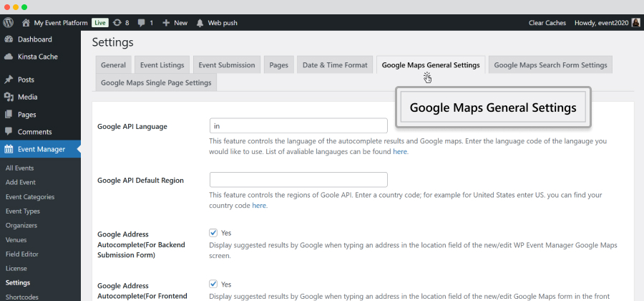Open Venues submenu item

[16, 240]
